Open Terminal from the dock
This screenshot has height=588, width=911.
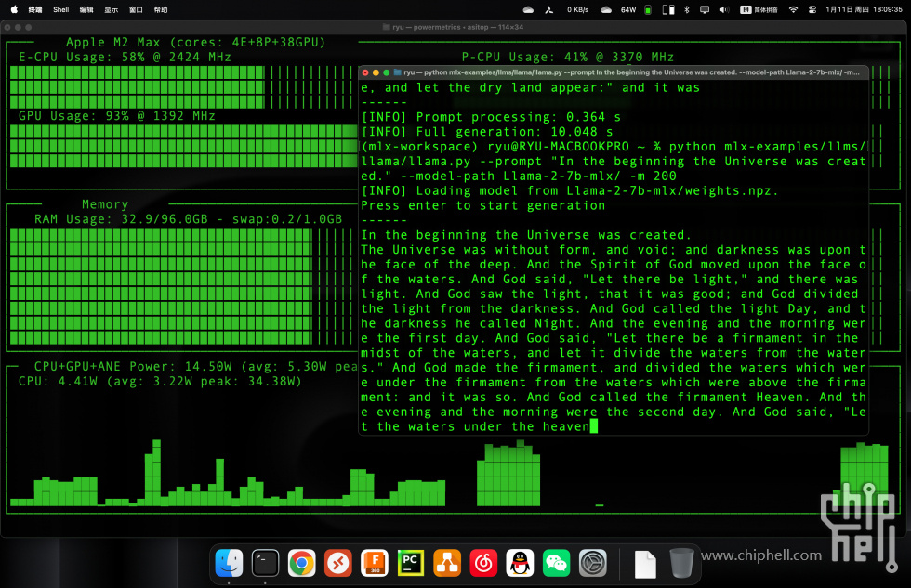[266, 563]
